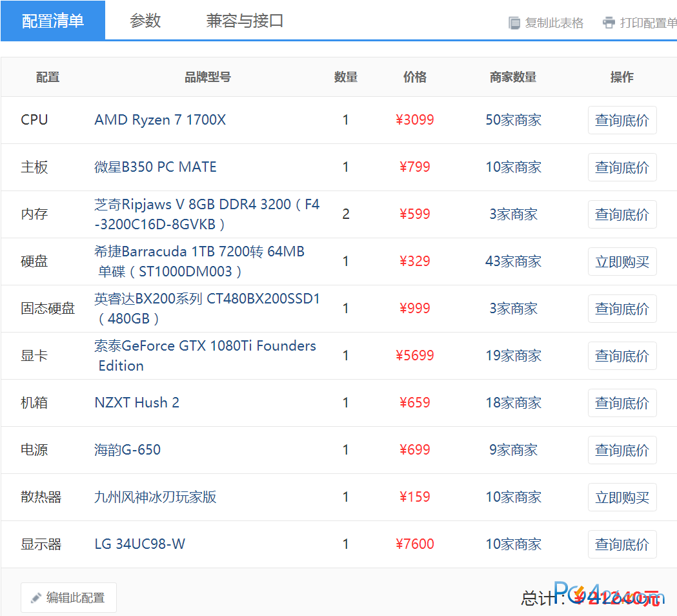Viewport: 677px width, 616px height.
Task: Query lowest price for LG 34UC98-W
Action: (622, 544)
